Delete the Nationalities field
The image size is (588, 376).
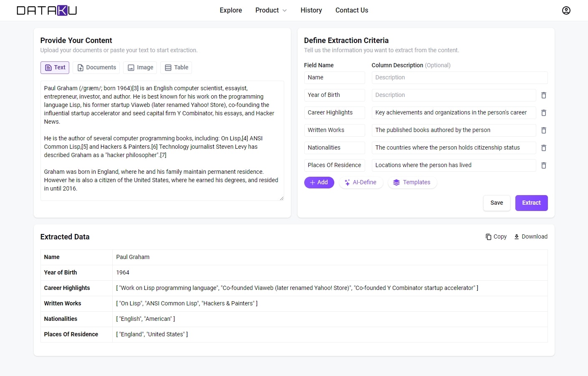click(543, 148)
